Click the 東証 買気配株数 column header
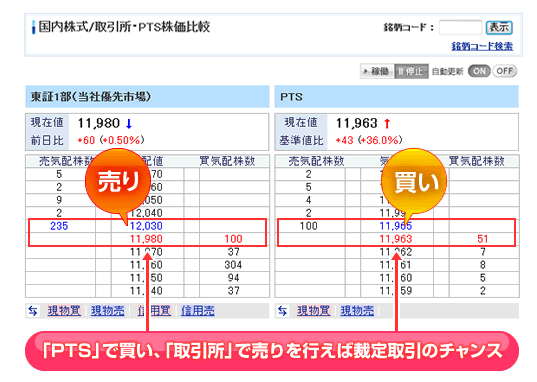 227,161
